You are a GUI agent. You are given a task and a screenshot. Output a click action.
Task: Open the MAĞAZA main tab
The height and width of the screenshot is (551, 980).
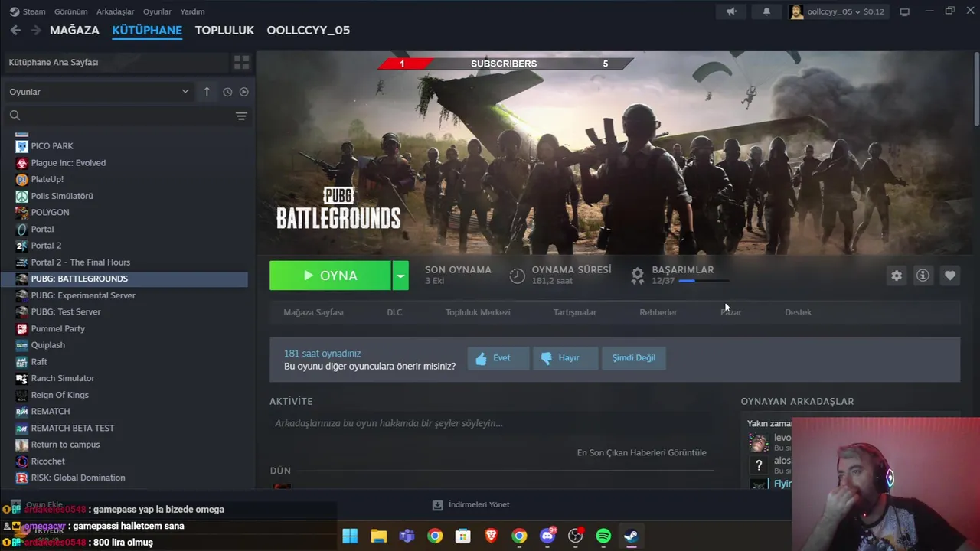coord(74,30)
